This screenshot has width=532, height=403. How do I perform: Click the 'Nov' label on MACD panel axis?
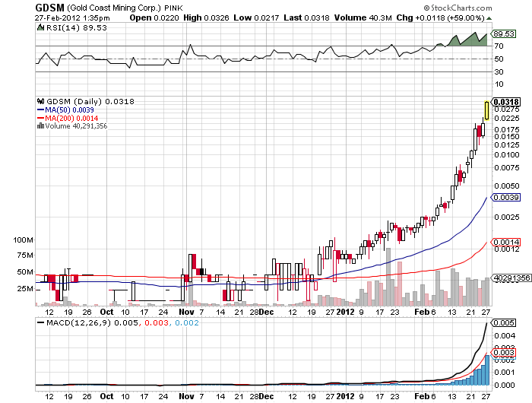pos(186,397)
